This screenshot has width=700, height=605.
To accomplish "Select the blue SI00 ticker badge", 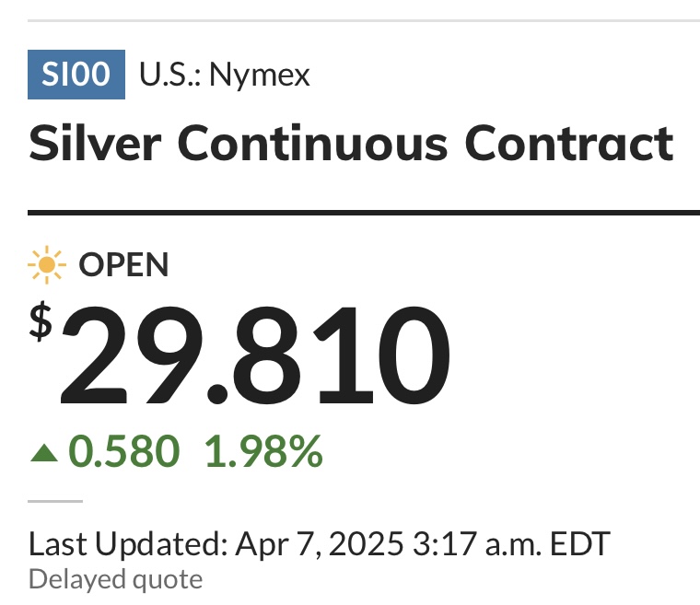I will coord(76,75).
